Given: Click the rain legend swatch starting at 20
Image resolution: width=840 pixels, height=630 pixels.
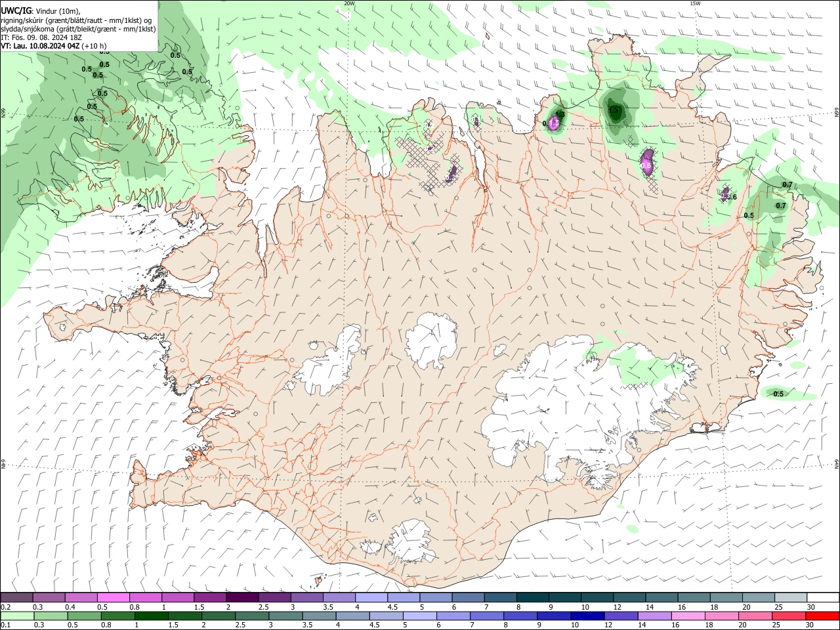Looking at the screenshot, I should point(755,616).
